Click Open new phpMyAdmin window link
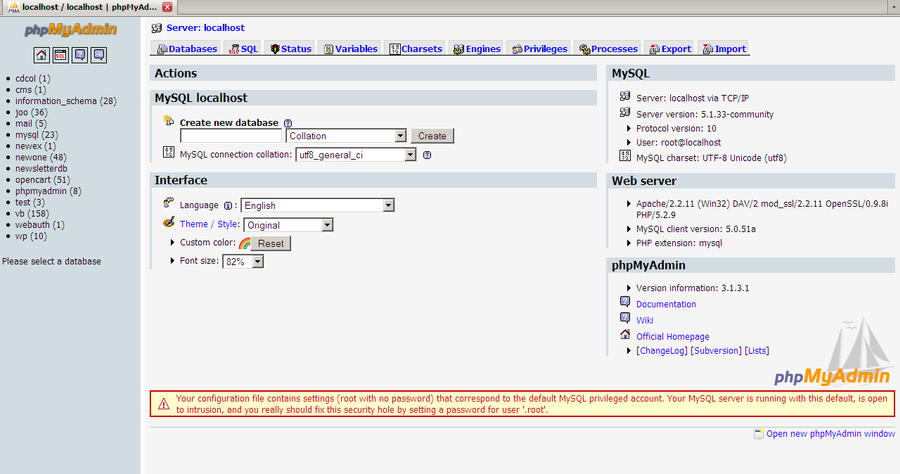The width and height of the screenshot is (900, 474). click(x=831, y=434)
